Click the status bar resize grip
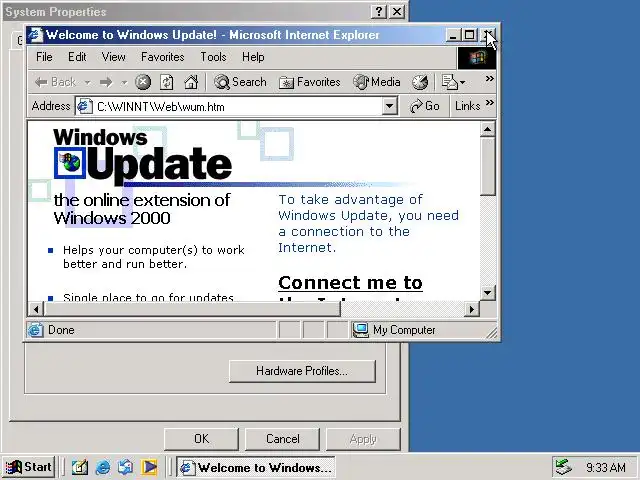640x480 pixels. [x=492, y=333]
